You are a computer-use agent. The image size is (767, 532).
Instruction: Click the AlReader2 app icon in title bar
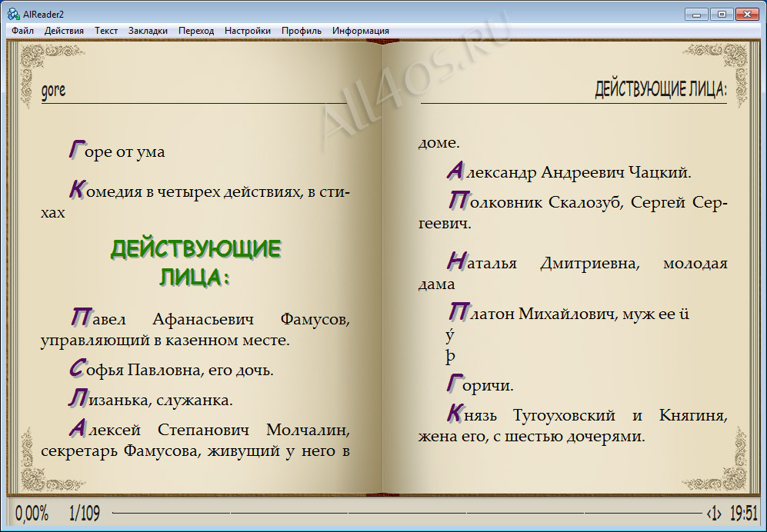13,14
